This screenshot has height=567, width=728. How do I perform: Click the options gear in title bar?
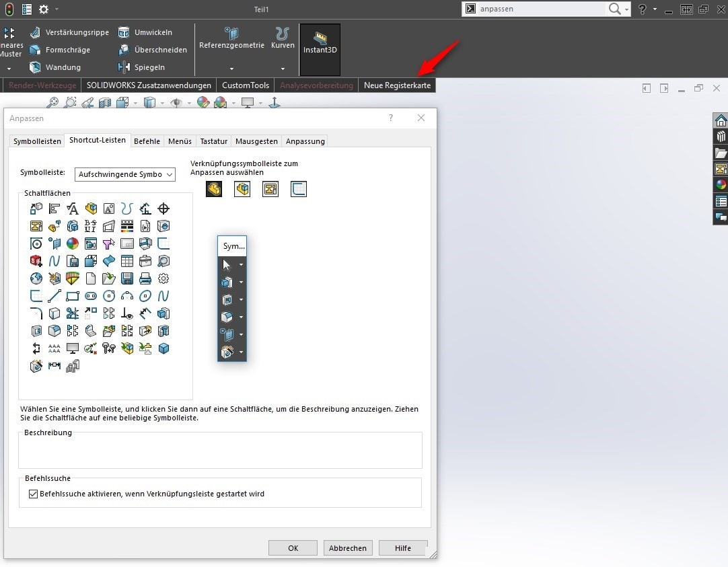(44, 9)
